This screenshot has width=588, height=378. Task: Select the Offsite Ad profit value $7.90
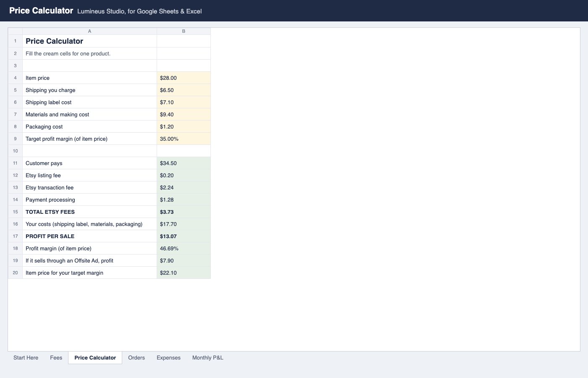(x=184, y=260)
